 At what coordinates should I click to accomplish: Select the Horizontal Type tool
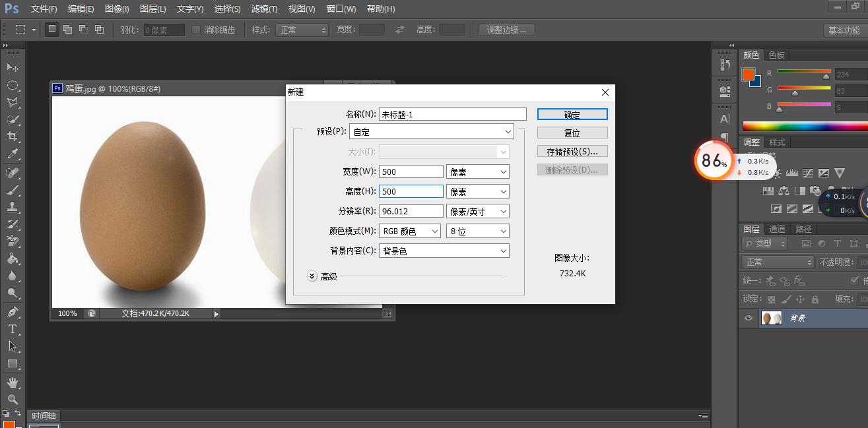[x=13, y=328]
